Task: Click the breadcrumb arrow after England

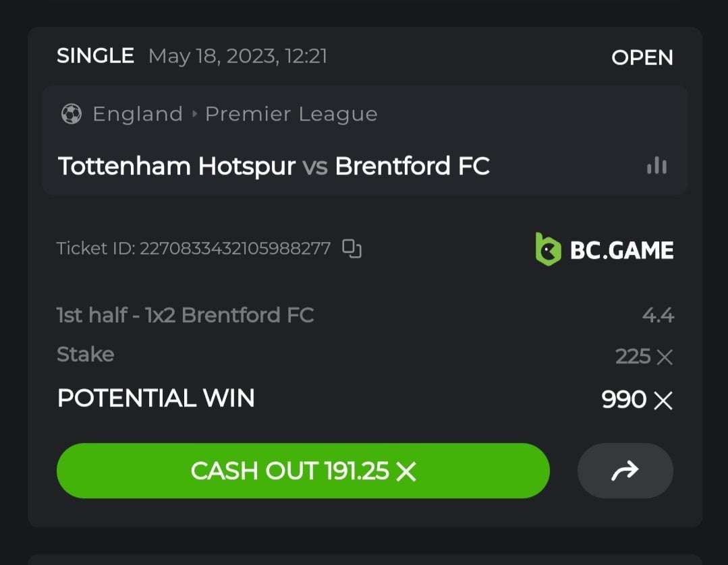Action: [x=194, y=114]
